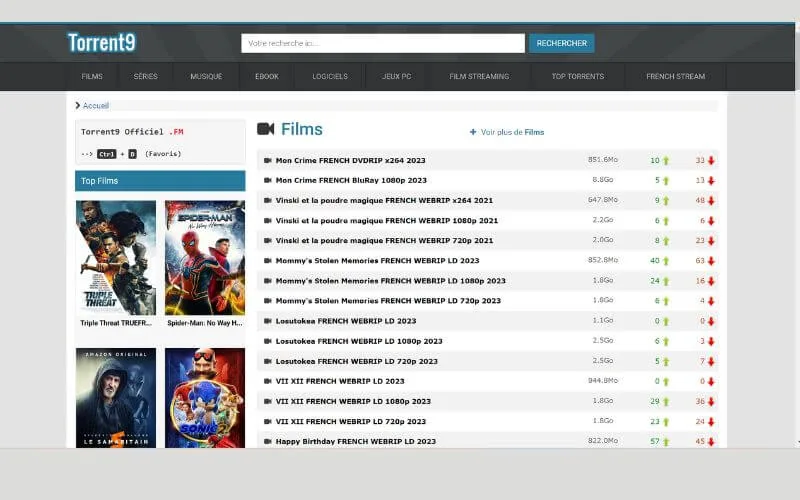
Task: Open Voir plus de Films link
Action: click(x=512, y=132)
